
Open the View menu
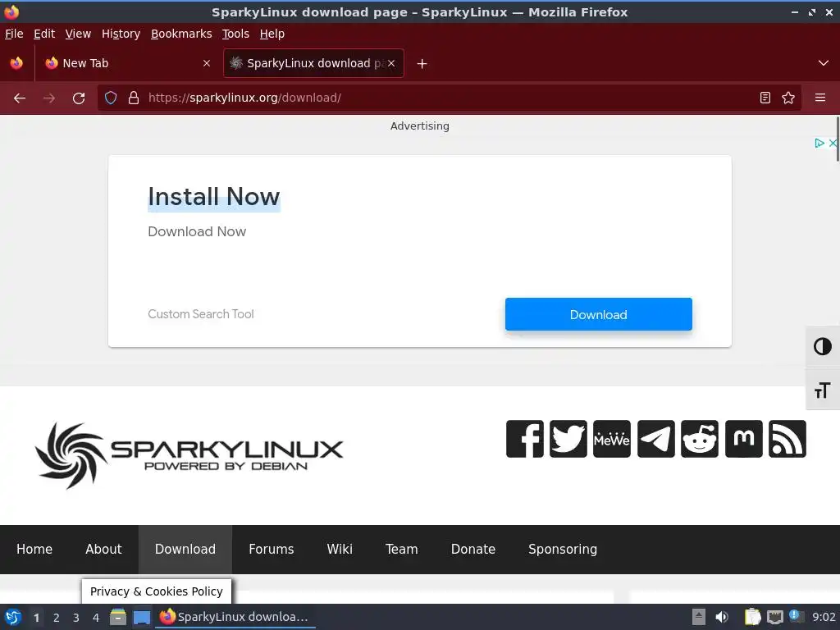(x=78, y=34)
